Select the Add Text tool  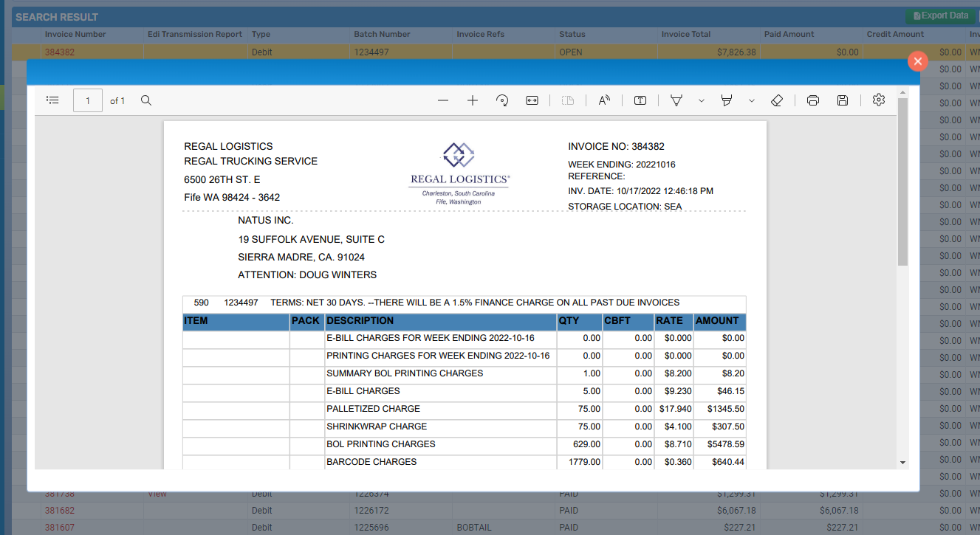coord(640,100)
